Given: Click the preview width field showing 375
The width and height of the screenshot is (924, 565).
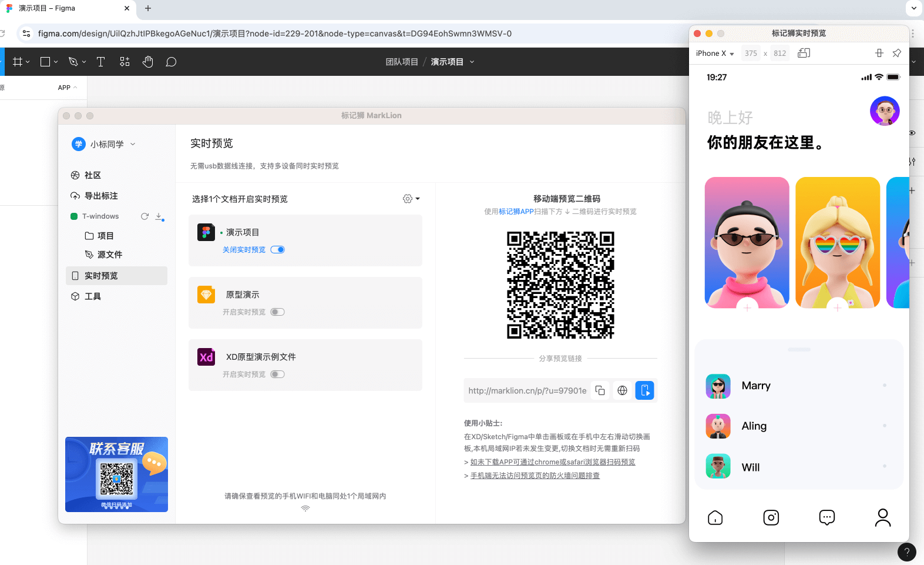Looking at the screenshot, I should [x=751, y=54].
